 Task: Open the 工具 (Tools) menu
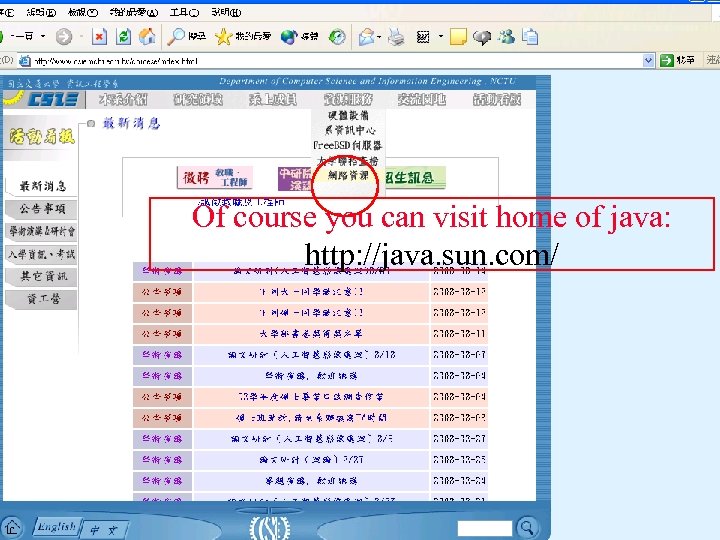[184, 12]
